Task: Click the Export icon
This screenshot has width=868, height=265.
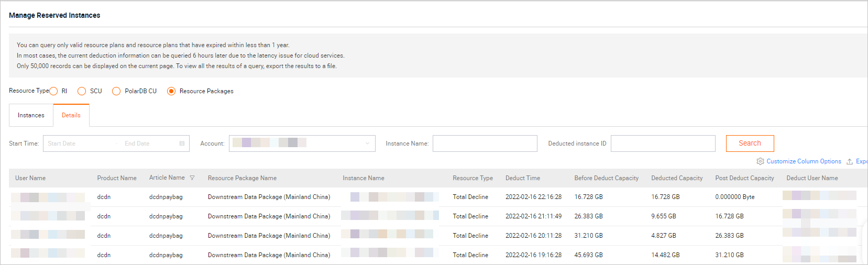Action: (x=850, y=161)
